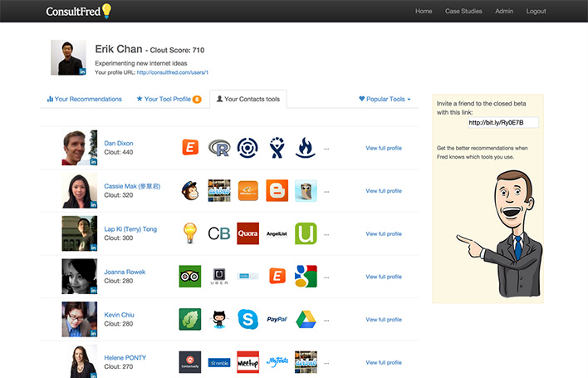
Task: View full profile of Lap Ki Tong
Action: coord(383,233)
